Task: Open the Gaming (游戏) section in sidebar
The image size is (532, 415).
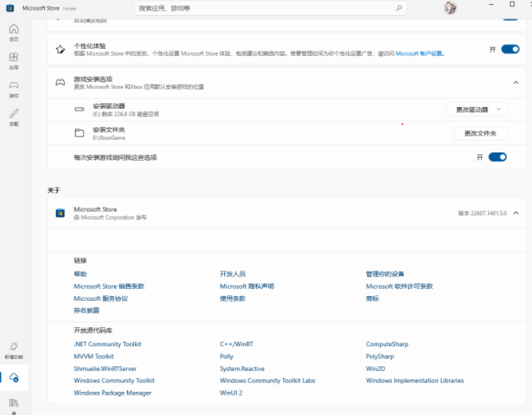Action: tap(14, 89)
